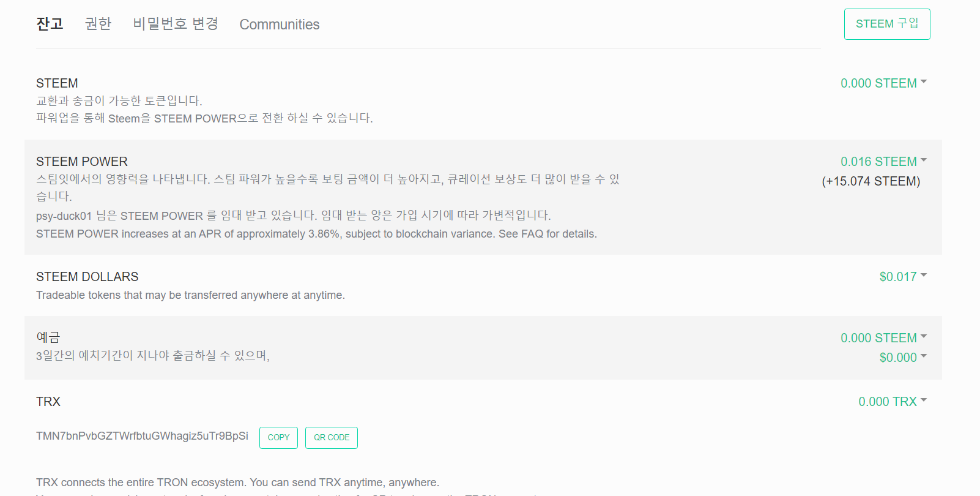Open the 잔고 tab

click(x=50, y=24)
